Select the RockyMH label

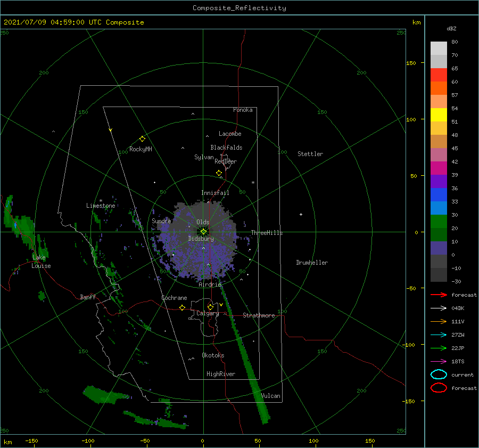[x=141, y=149]
